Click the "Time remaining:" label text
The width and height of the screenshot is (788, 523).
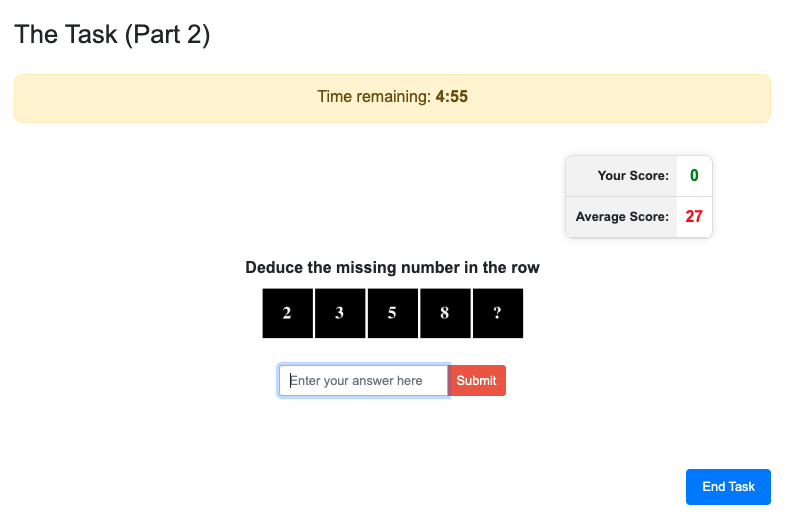373,97
